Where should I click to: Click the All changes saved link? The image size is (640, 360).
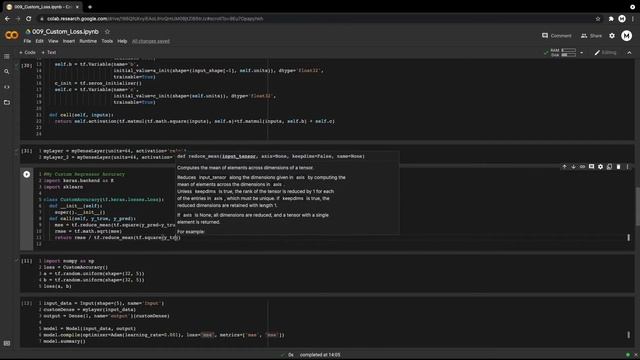(151, 41)
